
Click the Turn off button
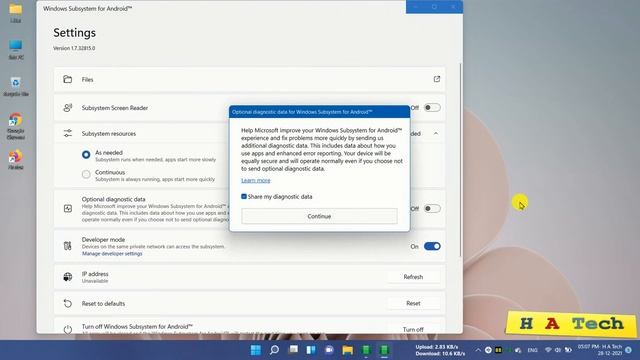[413, 329]
